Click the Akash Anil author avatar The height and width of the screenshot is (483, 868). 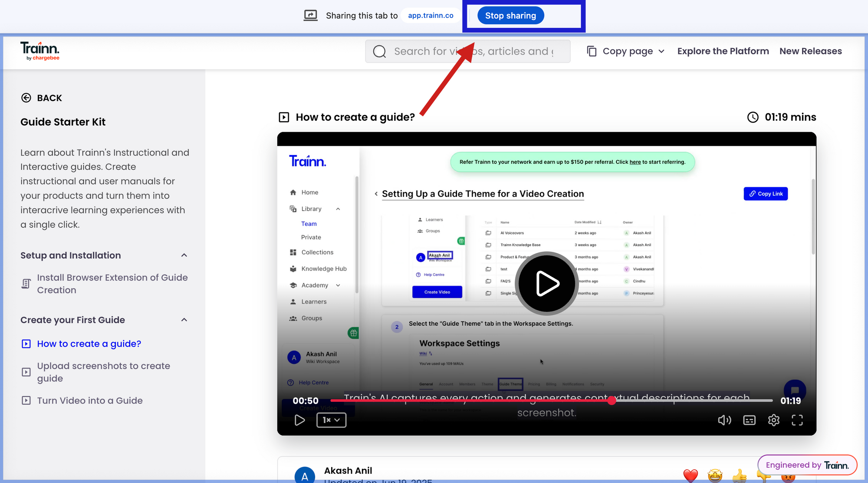tap(305, 476)
